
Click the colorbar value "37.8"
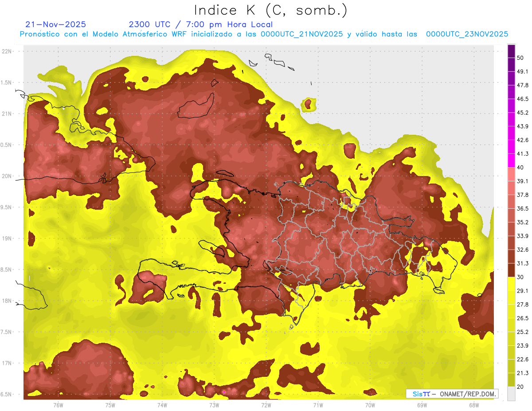coord(523,195)
